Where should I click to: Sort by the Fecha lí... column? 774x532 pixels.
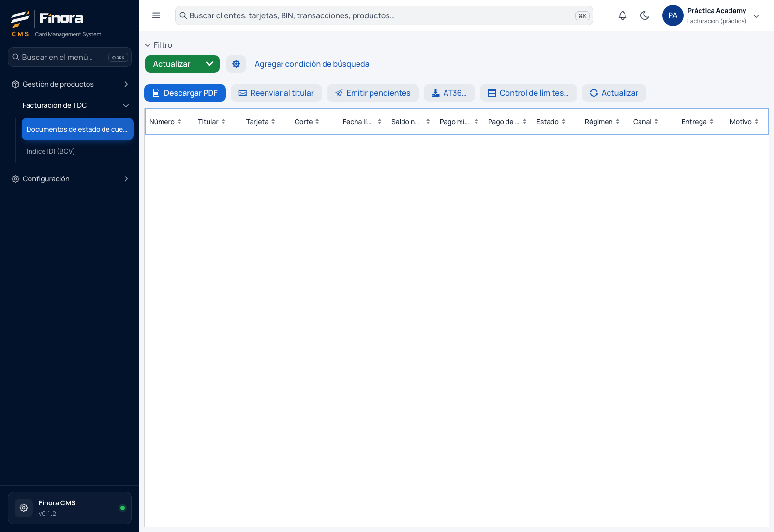(x=362, y=122)
